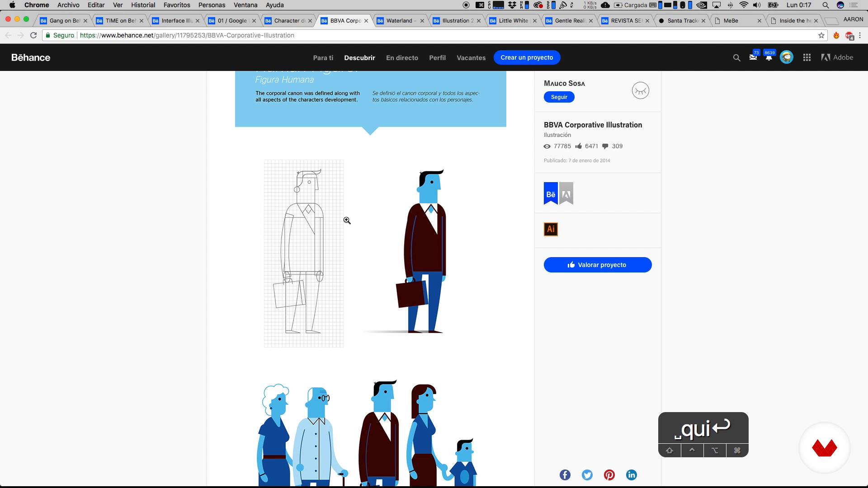868x488 pixels.
Task: Open Mauco Sosa profile name link
Action: 564,83
